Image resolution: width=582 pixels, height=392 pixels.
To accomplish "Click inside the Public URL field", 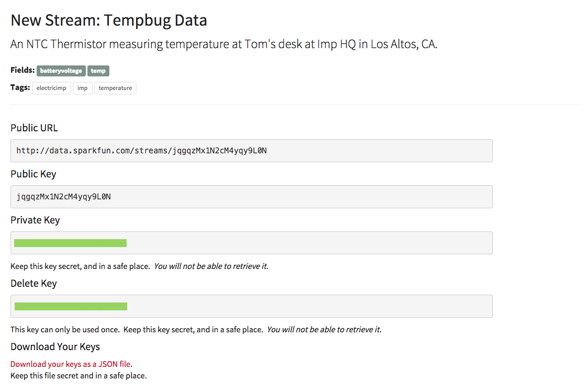I will (x=251, y=151).
